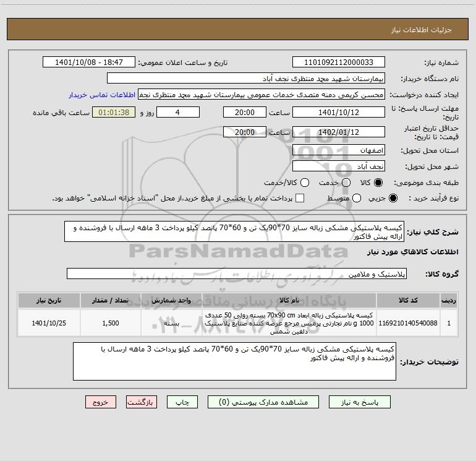Screen dimensions: 476x461
Task: Click the نام کالا column header
Action: tap(289, 300)
